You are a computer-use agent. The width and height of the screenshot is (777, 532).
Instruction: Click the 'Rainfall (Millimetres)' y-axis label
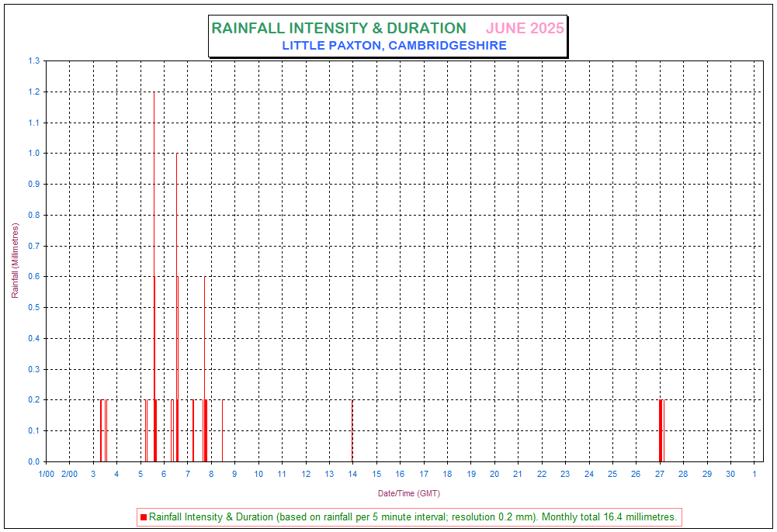(15, 261)
